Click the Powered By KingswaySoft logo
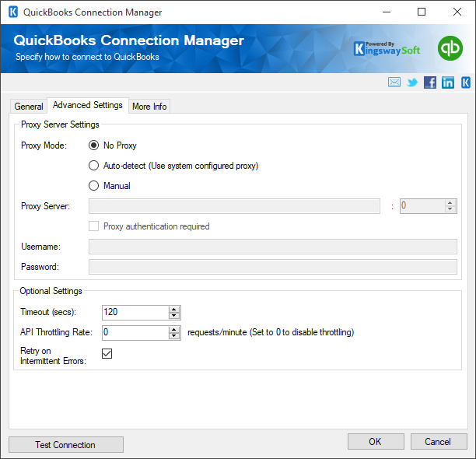 coord(387,49)
